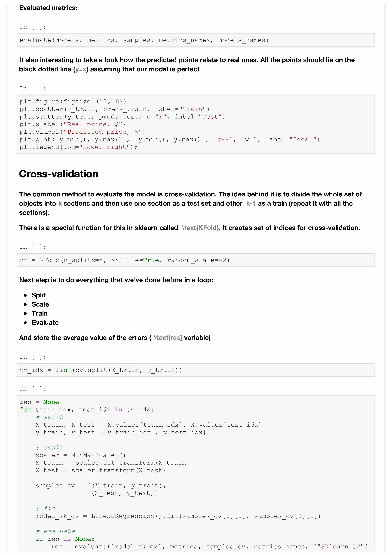This screenshot has width=392, height=555.
Task: Click the In [ ] prompt above 'res = None'
Action: pos(33,389)
